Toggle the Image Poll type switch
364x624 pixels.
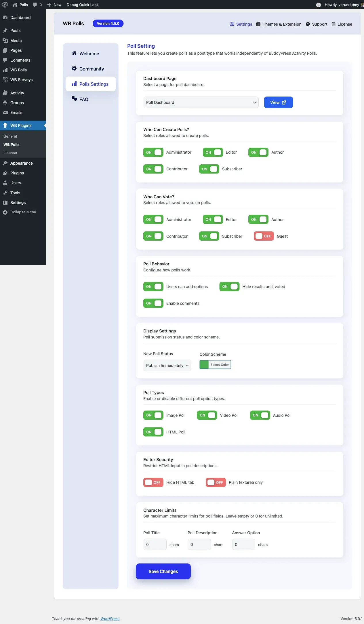coord(153,415)
